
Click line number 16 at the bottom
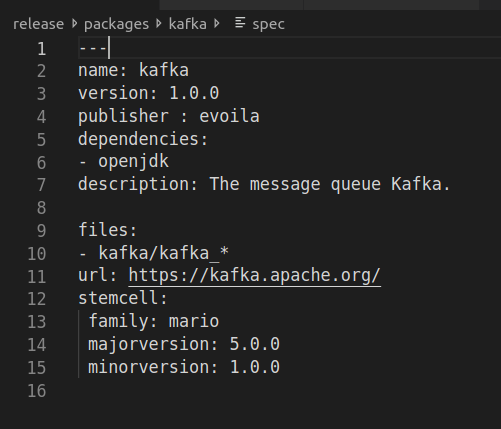(37, 391)
